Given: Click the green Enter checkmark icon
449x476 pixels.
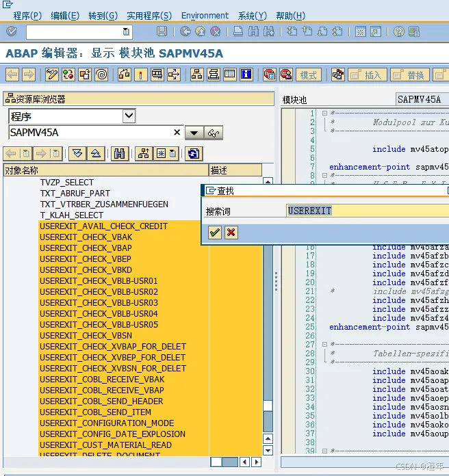Looking at the screenshot, I should [12, 31].
